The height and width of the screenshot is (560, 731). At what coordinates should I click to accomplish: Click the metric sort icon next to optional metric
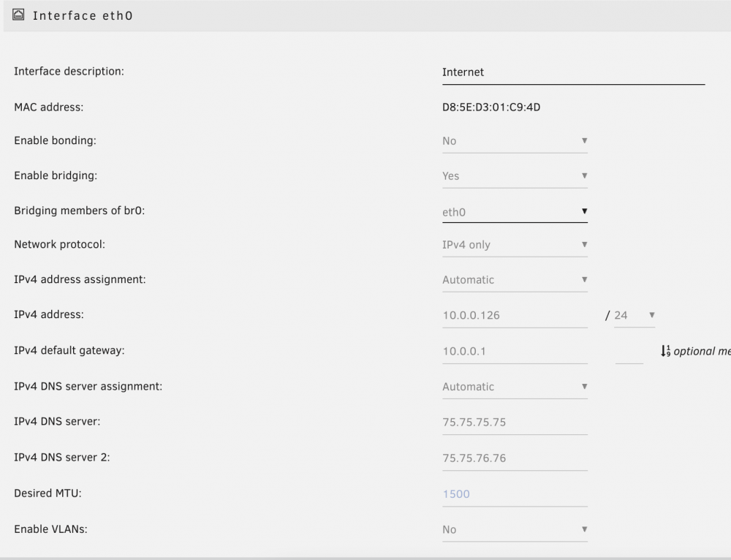[x=665, y=351]
